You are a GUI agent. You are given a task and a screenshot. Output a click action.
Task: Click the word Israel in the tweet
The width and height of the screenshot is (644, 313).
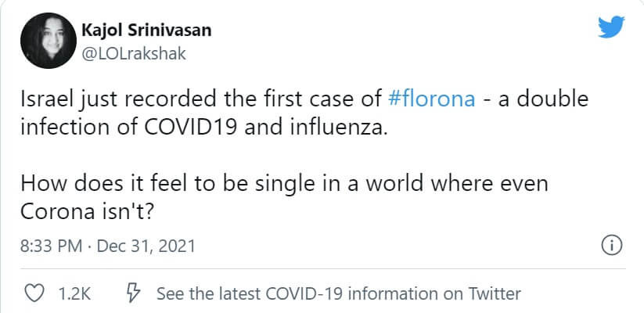[43, 102]
